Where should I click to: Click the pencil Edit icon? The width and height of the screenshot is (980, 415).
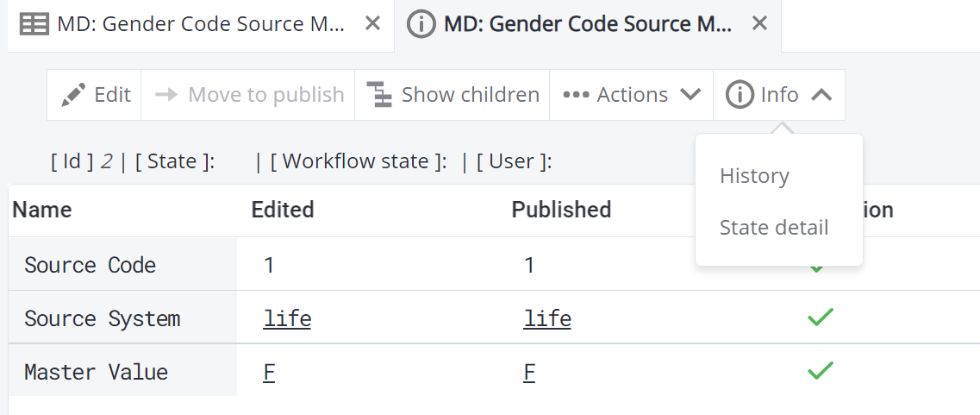coord(73,95)
